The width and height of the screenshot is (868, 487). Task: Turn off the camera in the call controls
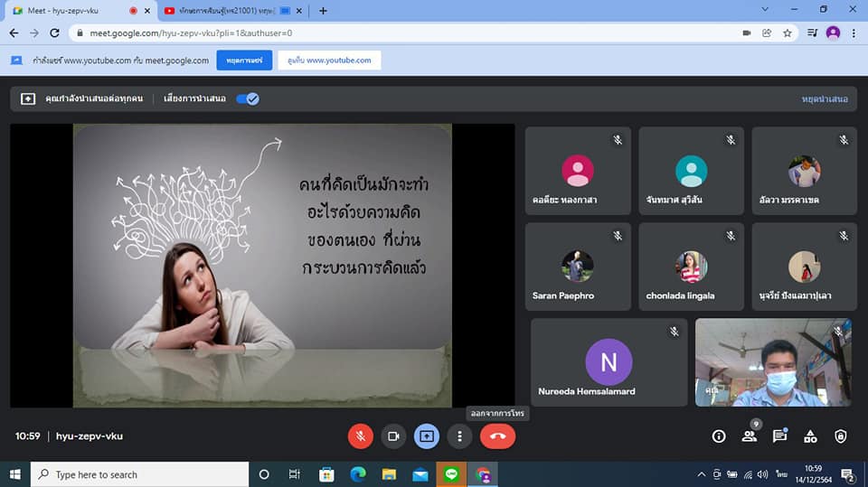pos(393,435)
